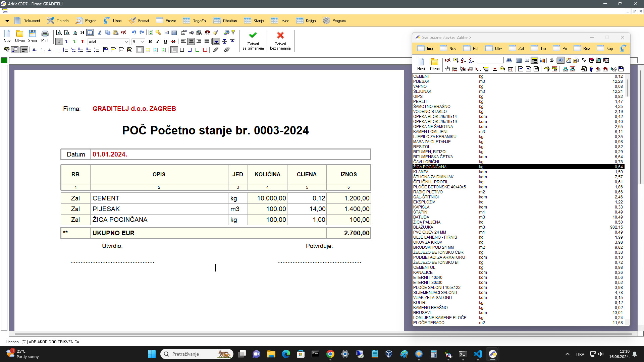Click the Print printer icon
The width and height of the screenshot is (644, 362).
[x=45, y=36]
